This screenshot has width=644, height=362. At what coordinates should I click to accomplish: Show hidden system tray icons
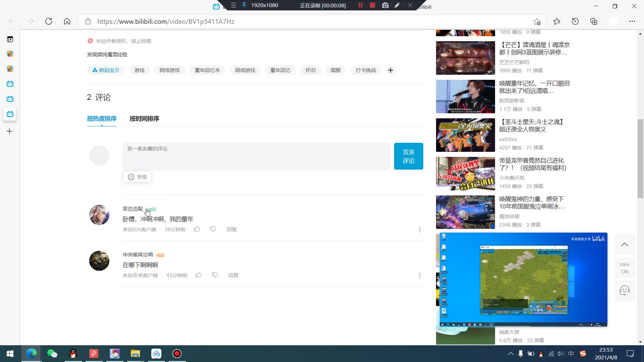click(x=511, y=354)
